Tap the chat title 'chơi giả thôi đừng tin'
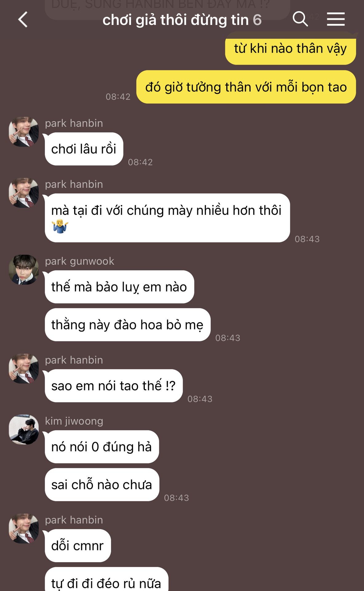 point(176,20)
